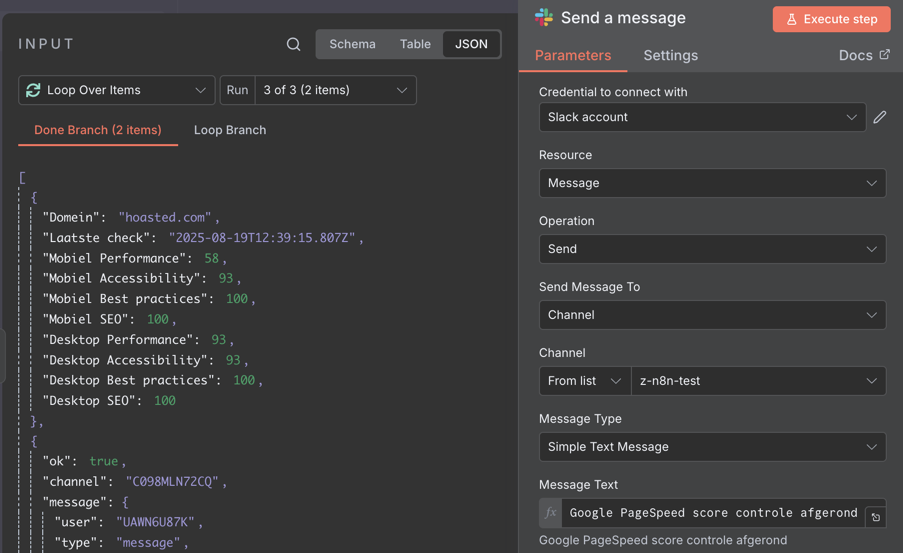Click the "Mobiel Accessibility" key

[x=124, y=278]
